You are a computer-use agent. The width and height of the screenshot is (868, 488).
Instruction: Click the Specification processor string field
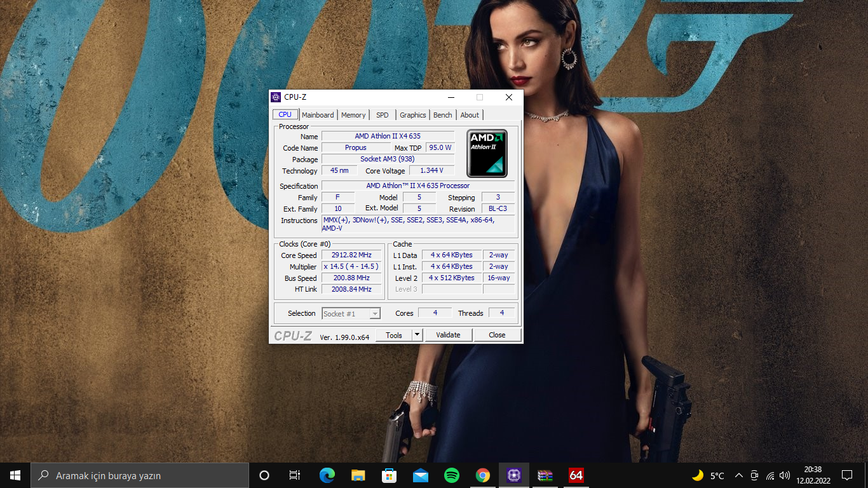tap(418, 186)
